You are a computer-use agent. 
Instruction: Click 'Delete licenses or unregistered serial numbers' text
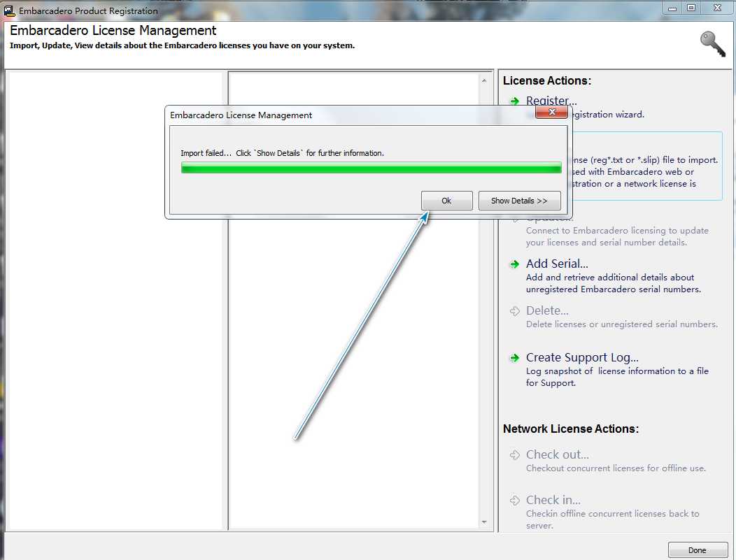point(621,324)
